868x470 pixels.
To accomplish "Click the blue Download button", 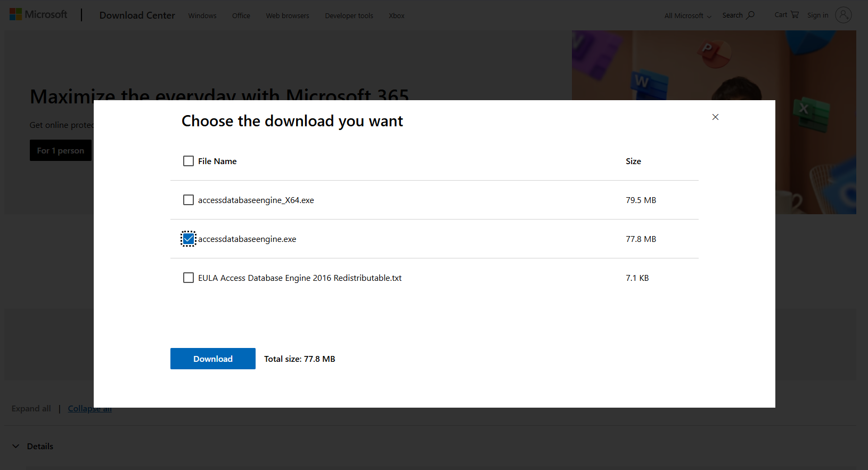I will click(213, 359).
